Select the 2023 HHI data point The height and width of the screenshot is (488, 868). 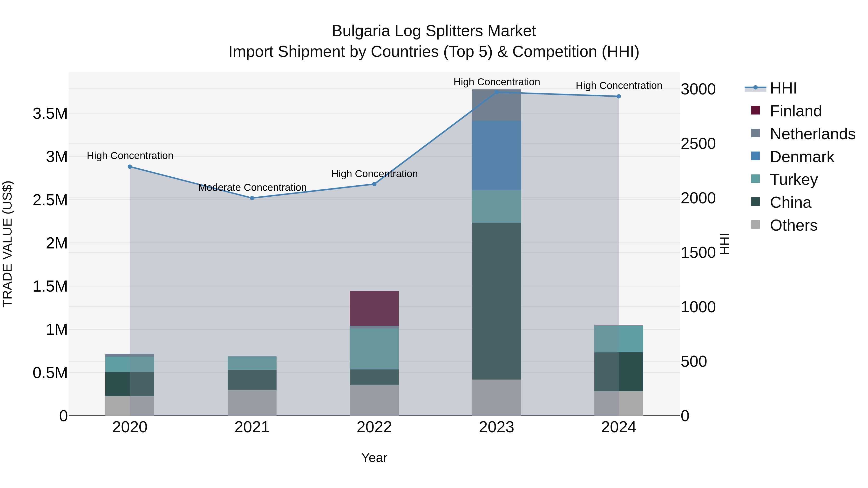coord(496,92)
